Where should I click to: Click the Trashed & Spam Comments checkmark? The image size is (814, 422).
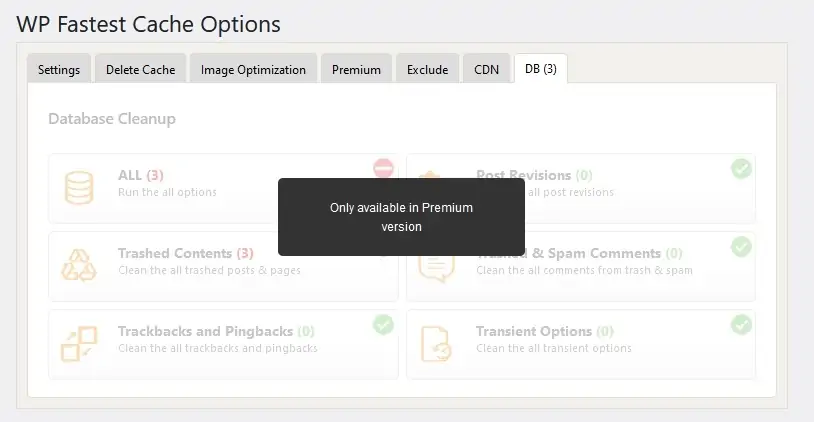click(x=741, y=246)
